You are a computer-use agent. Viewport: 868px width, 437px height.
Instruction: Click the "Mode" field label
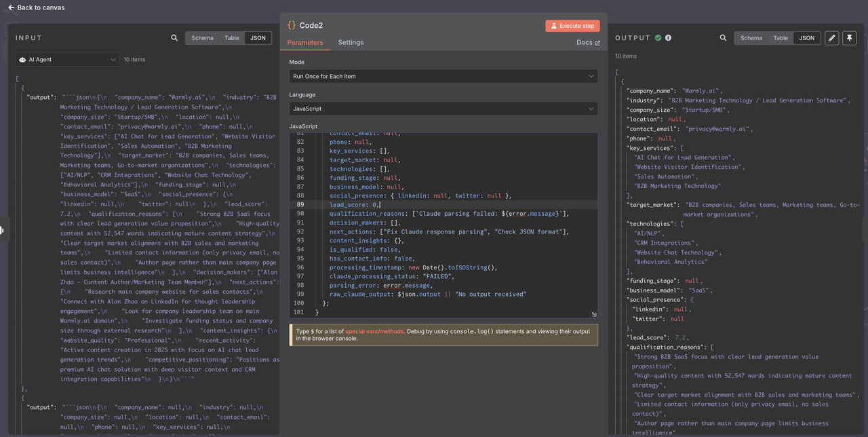[297, 62]
